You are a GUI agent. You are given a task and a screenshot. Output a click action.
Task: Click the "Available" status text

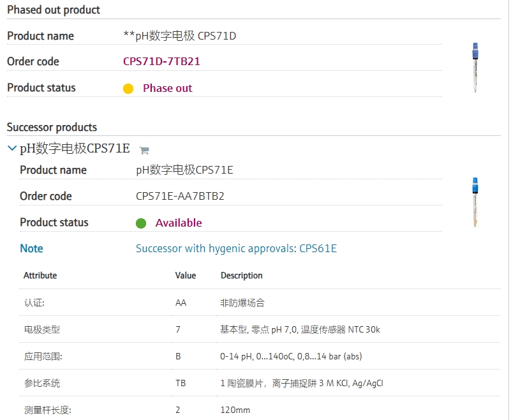point(179,223)
